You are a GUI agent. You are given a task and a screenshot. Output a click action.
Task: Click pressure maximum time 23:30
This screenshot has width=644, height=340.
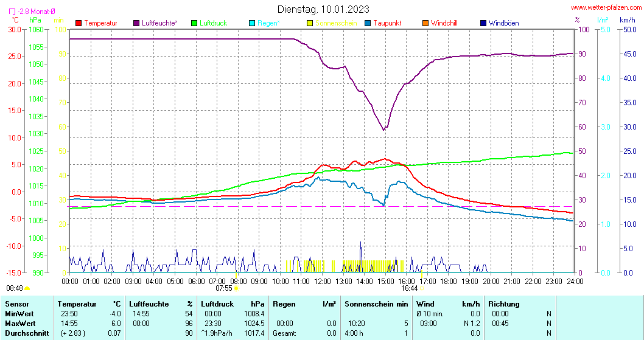pyautogui.click(x=213, y=324)
